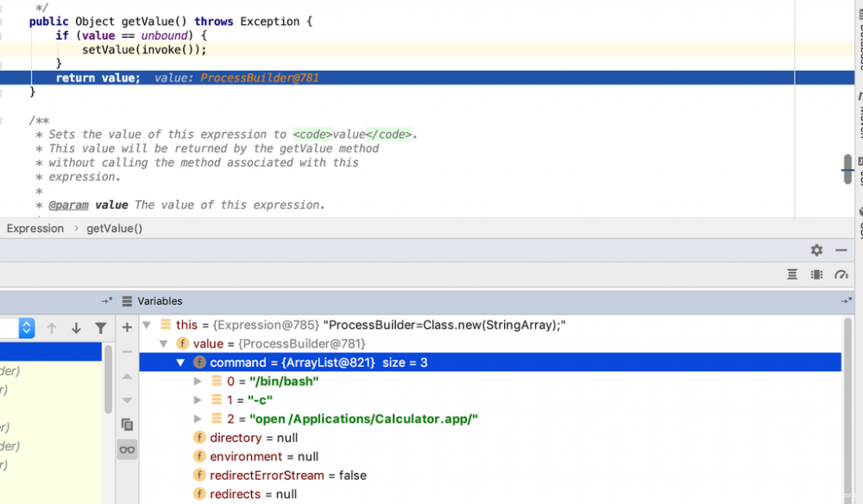Click getValue() breadcrumb item
The height and width of the screenshot is (504, 863).
115,229
